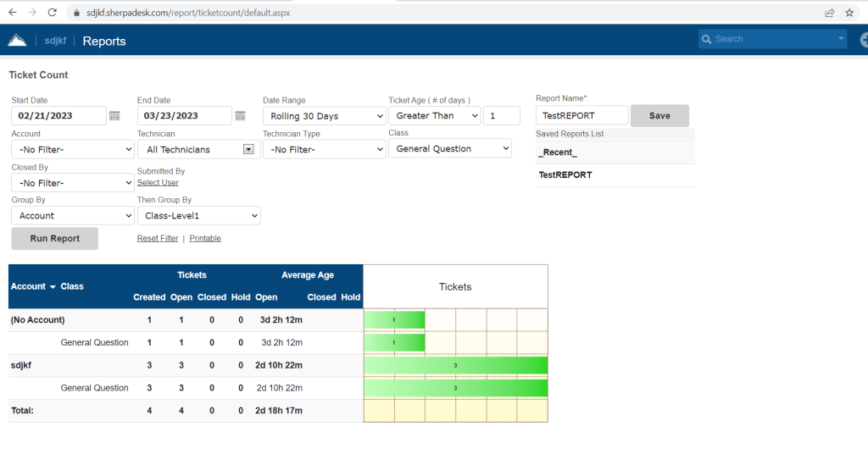Click the Ticket Count page heading
The image size is (868, 454).
pos(38,75)
